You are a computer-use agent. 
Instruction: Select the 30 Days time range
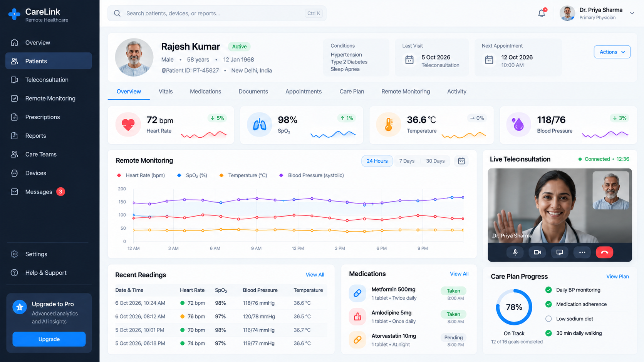(435, 161)
